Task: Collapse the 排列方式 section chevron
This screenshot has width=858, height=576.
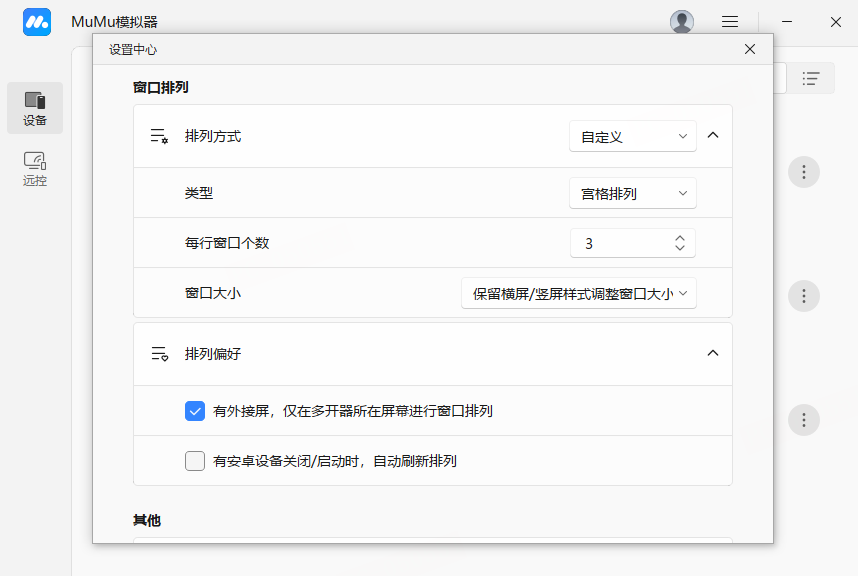Action: pos(713,135)
